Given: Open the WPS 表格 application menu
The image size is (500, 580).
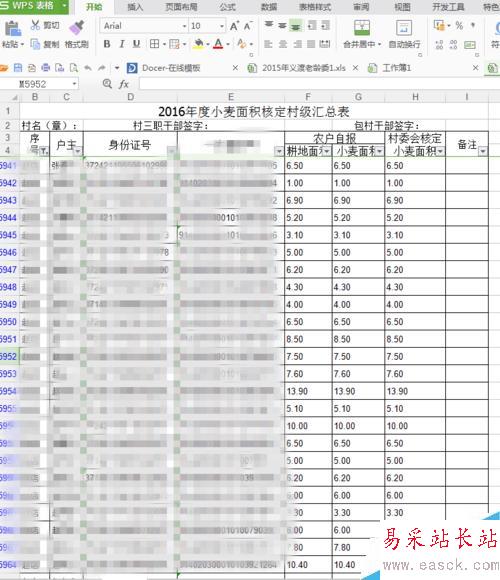Looking at the screenshot, I should click(x=34, y=6).
